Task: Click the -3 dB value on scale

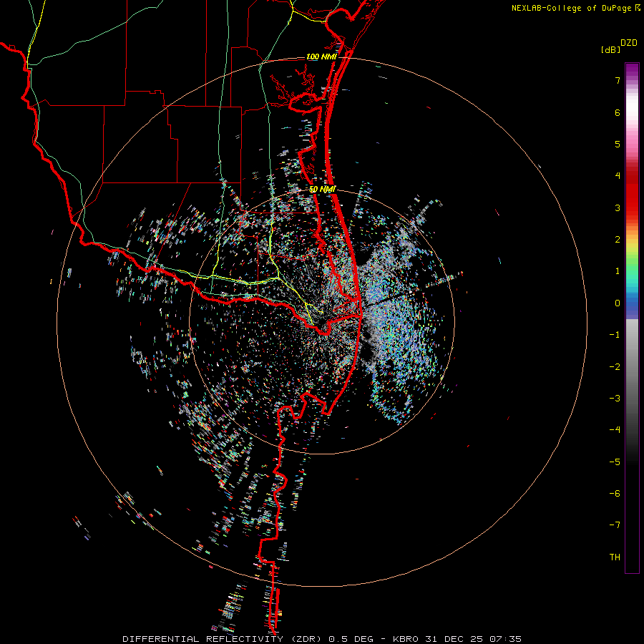Action: tap(615, 399)
